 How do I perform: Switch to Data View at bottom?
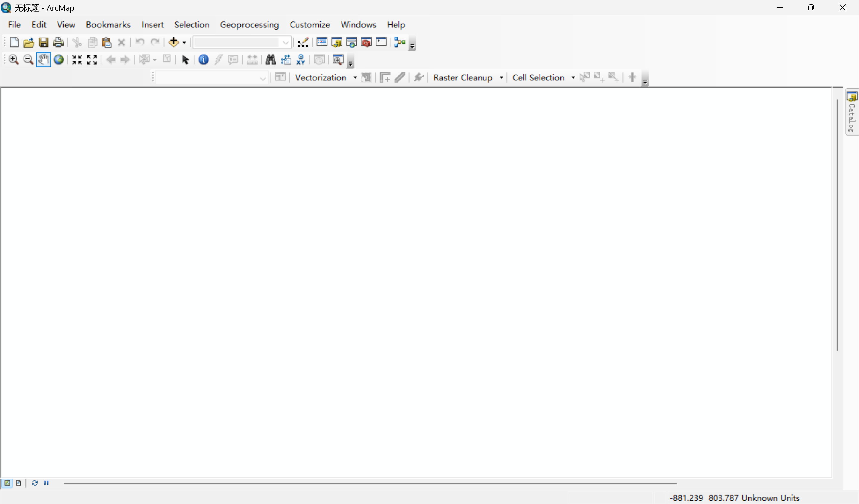click(x=7, y=483)
